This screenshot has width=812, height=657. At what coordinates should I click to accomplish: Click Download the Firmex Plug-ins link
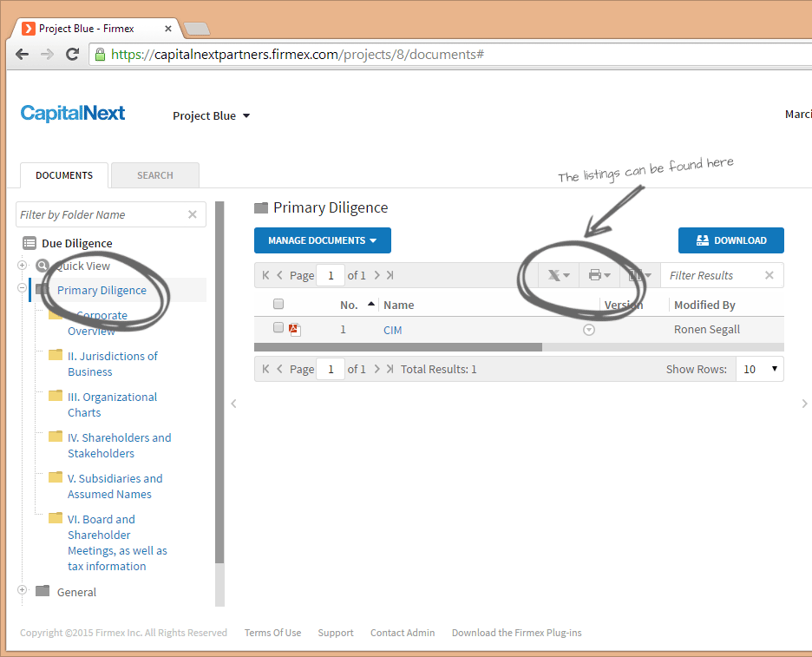(x=517, y=633)
